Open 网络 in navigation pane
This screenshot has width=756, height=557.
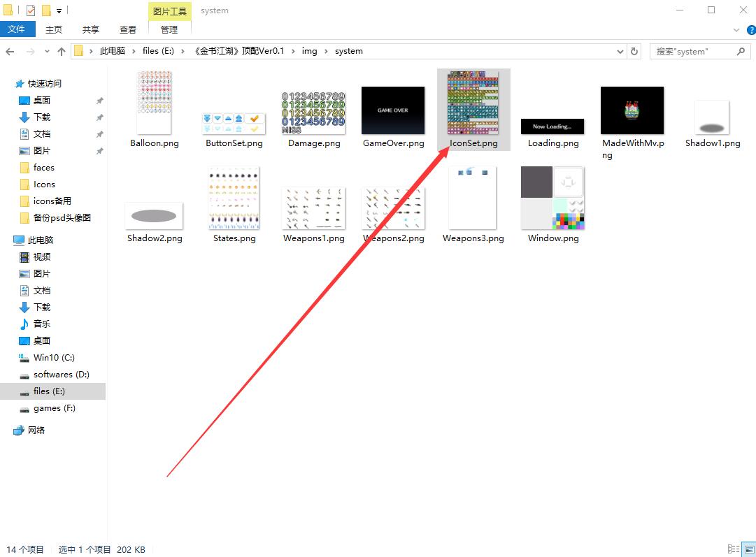[36, 431]
